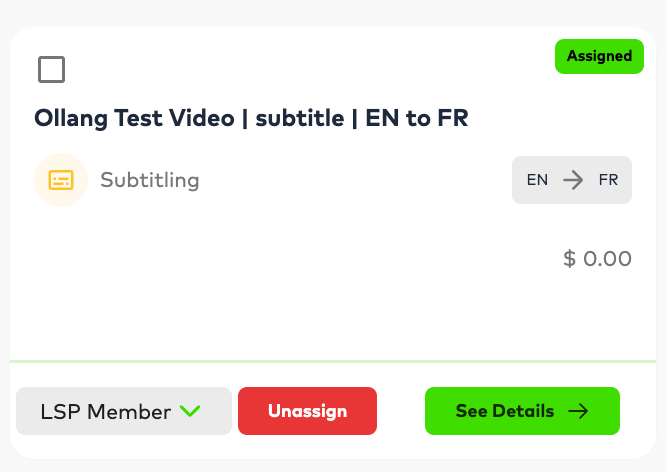Click the EN source language label
666x472 pixels.
[x=537, y=180]
